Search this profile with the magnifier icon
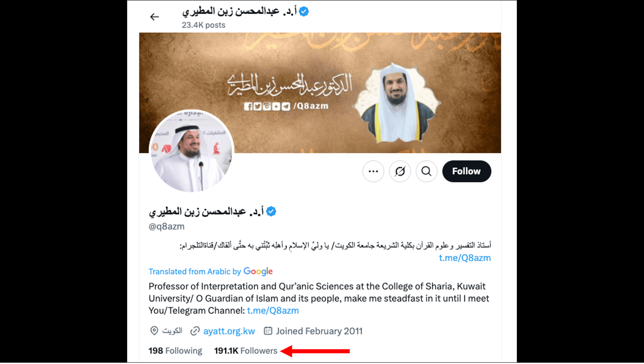Screen dimensions: 644x364 [426, 171]
